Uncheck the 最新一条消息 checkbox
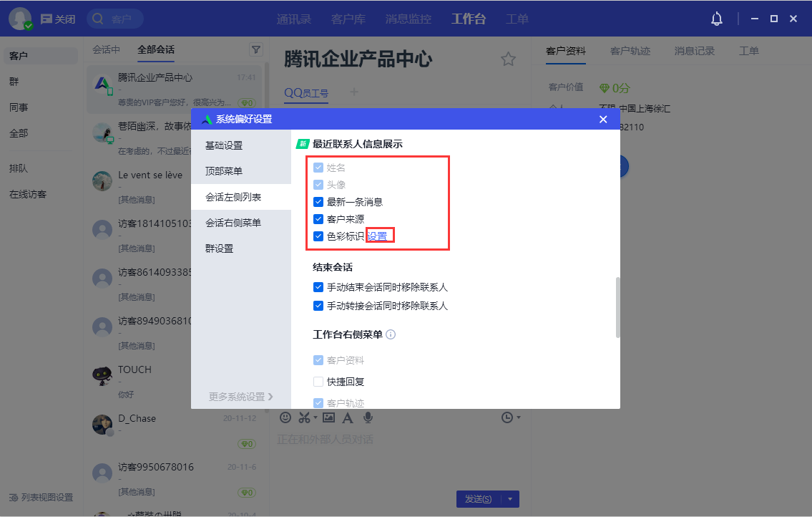 [x=318, y=202]
